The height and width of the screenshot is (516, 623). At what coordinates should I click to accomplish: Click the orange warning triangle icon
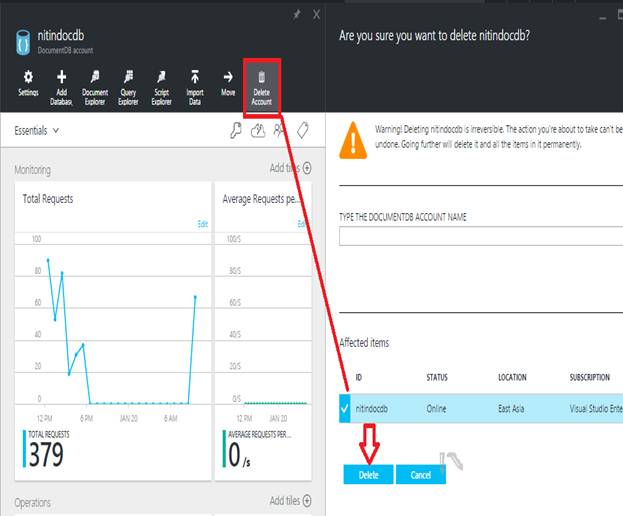353,140
